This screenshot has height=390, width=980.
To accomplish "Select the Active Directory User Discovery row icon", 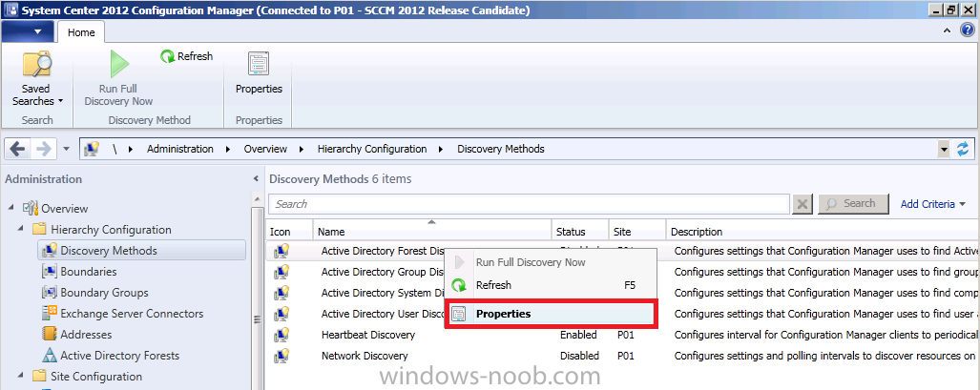I will click(x=281, y=314).
